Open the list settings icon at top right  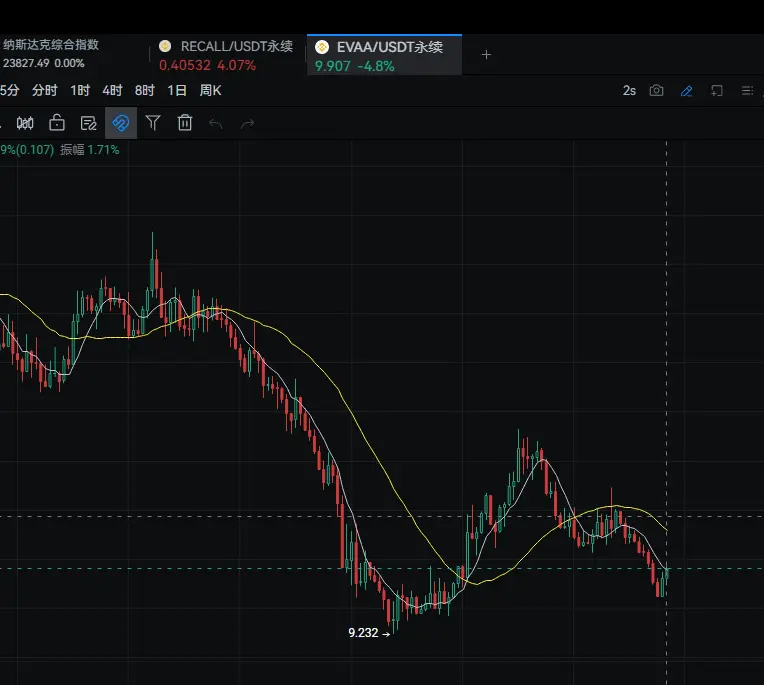[x=747, y=90]
